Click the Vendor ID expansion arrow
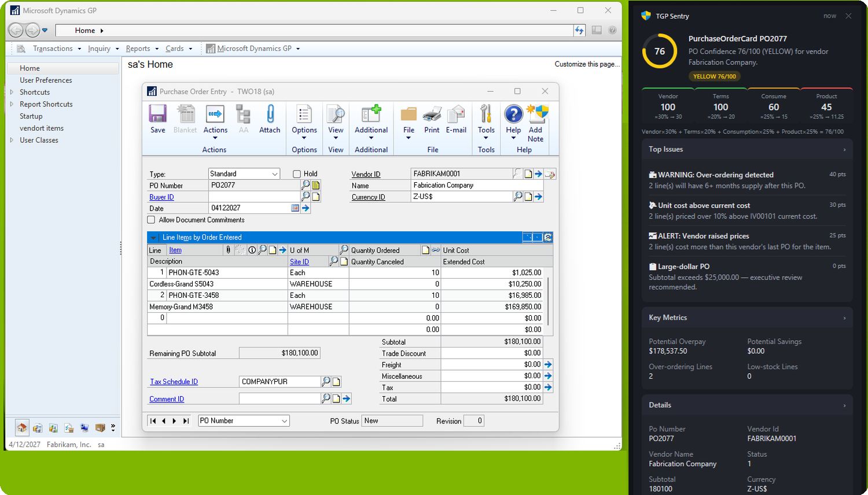The image size is (868, 495). tap(538, 174)
